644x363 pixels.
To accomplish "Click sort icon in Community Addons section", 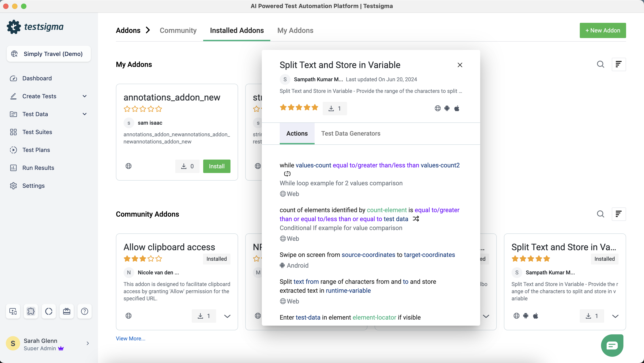I will [x=618, y=214].
